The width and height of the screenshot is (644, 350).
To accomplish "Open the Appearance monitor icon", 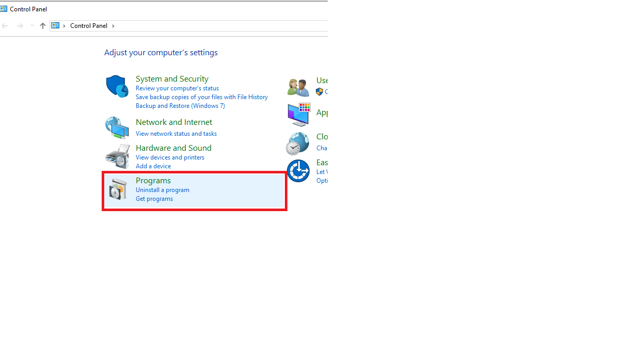I will pos(299,114).
